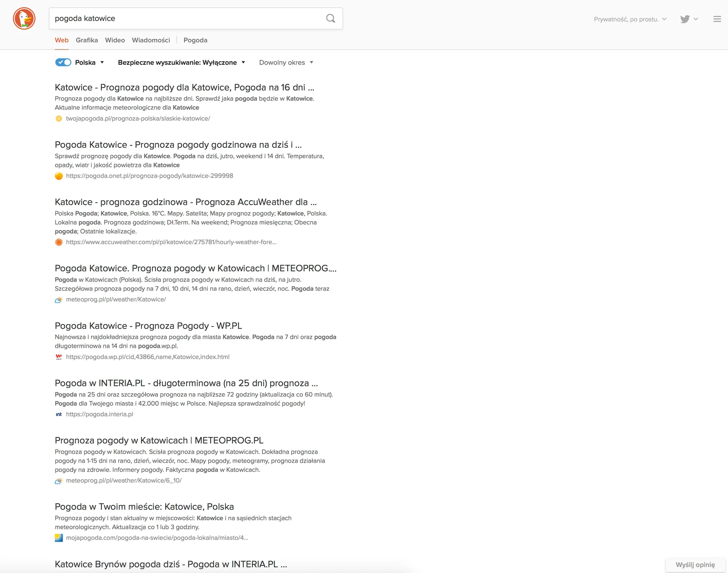Open Pogoda Katowice godzinowa onet result
Viewport: 728px width, 573px height.
(178, 145)
